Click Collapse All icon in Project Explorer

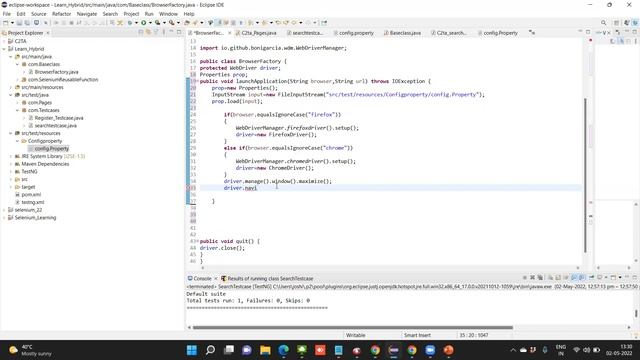click(x=141, y=32)
